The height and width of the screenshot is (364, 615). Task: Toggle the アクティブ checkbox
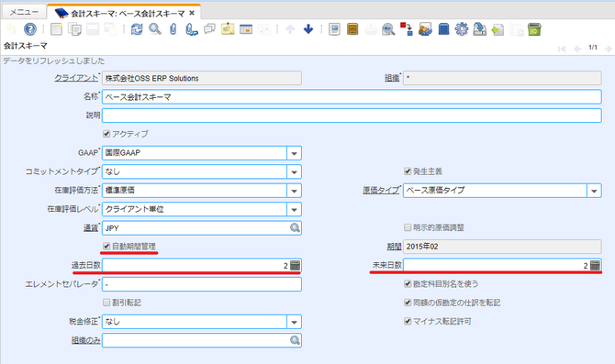coord(106,134)
